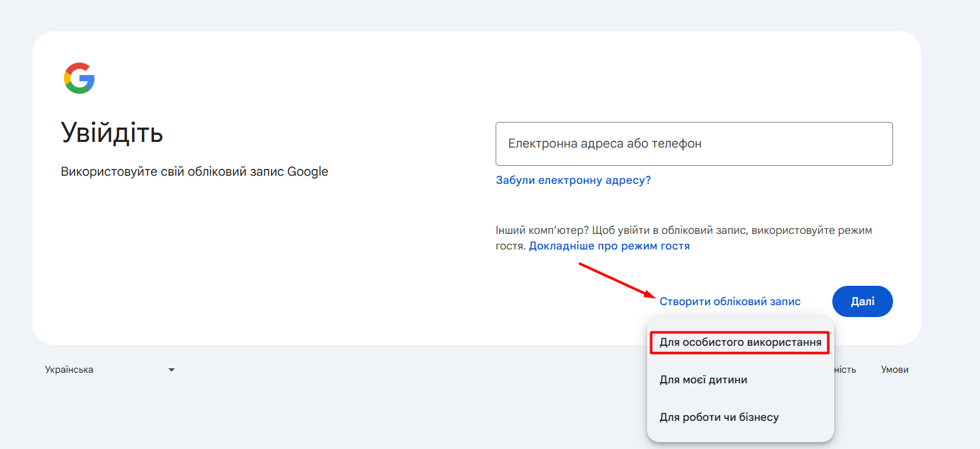This screenshot has width=980, height=449.
Task: Focus the email or phone input field
Action: point(694,144)
